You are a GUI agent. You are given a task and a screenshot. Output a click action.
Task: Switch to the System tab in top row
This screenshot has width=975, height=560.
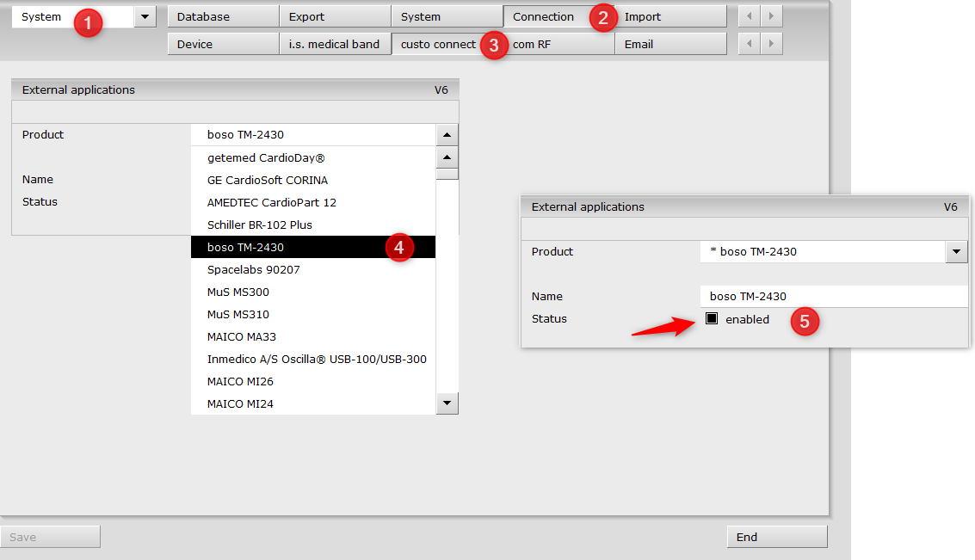point(447,17)
